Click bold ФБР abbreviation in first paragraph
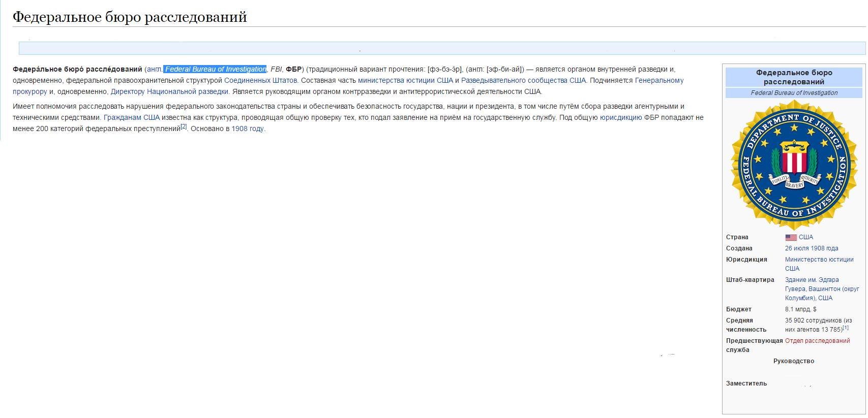 click(293, 70)
